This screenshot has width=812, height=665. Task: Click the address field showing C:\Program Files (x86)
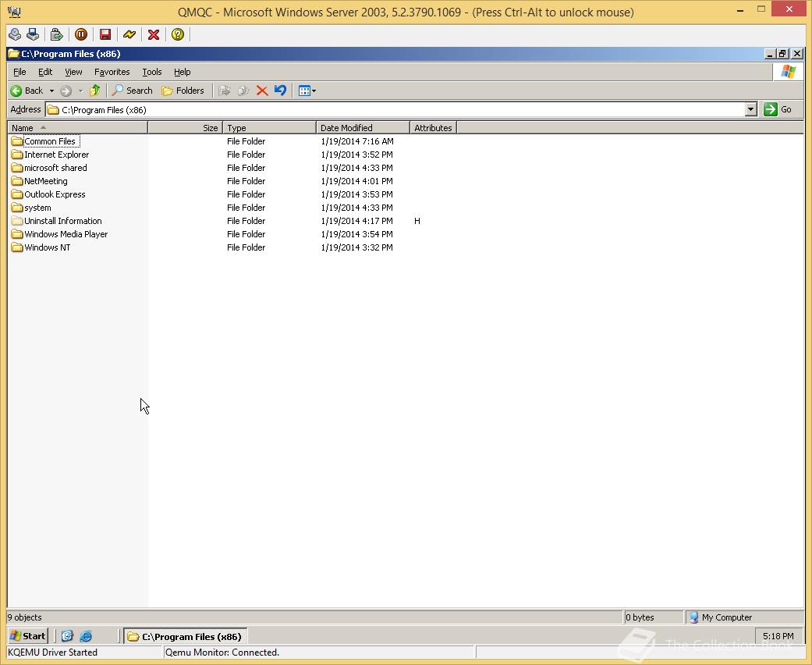pos(395,110)
